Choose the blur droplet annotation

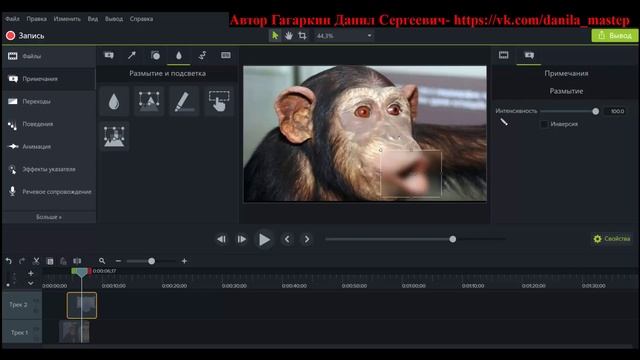point(114,101)
